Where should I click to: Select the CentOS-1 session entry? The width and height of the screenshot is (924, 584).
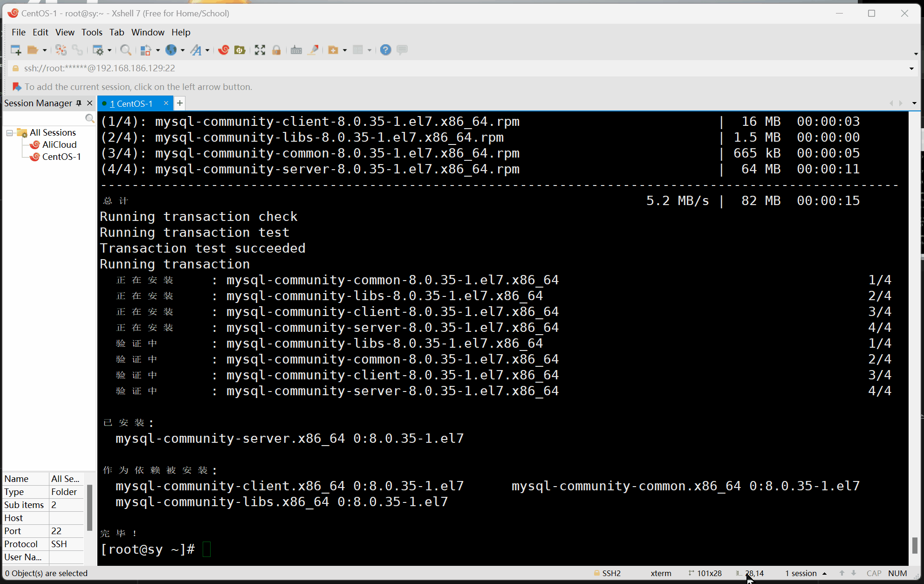[x=61, y=158]
